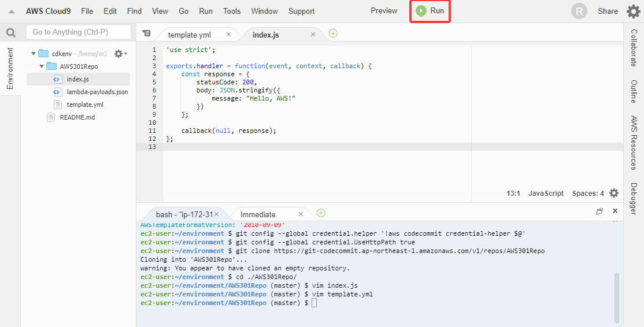The width and height of the screenshot is (644, 327).
Task: Click the Share button
Action: point(608,11)
